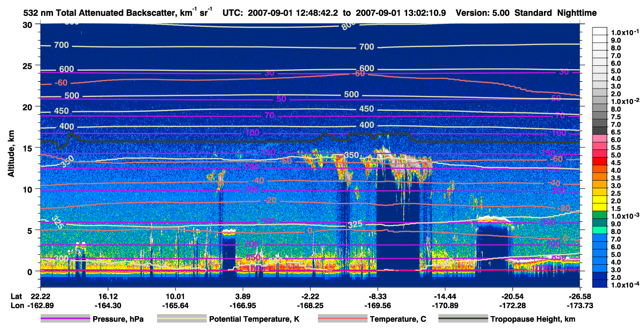Image resolution: width=644 pixels, height=330 pixels.
Task: Click the 'Lat' row label
Action: coord(16,295)
